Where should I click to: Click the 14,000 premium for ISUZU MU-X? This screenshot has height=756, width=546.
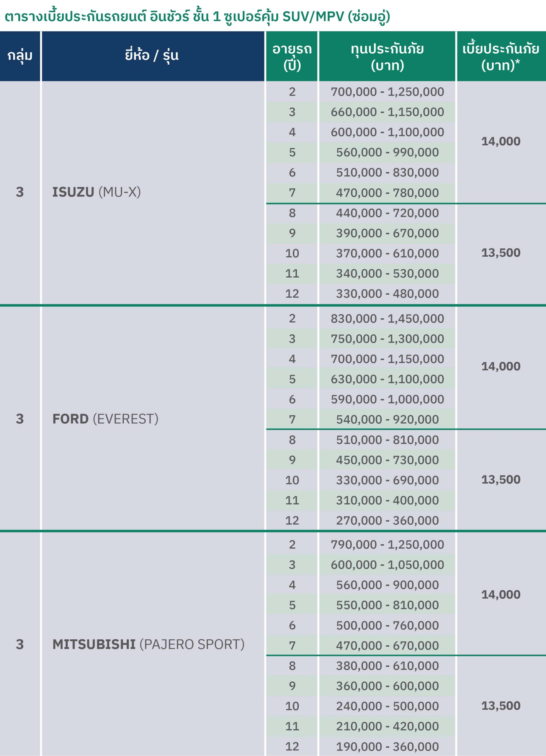[x=501, y=141]
